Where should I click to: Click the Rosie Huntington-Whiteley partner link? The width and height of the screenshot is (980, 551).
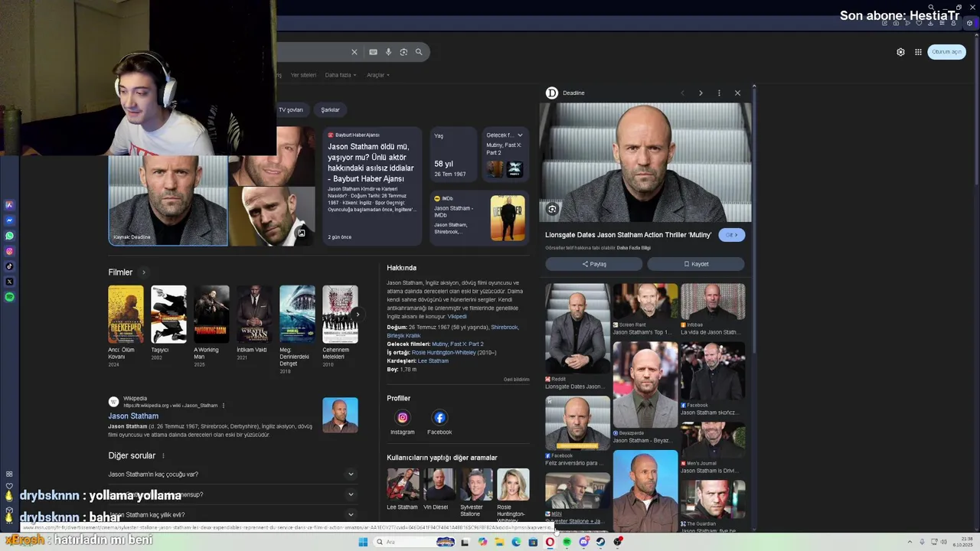pyautogui.click(x=443, y=353)
